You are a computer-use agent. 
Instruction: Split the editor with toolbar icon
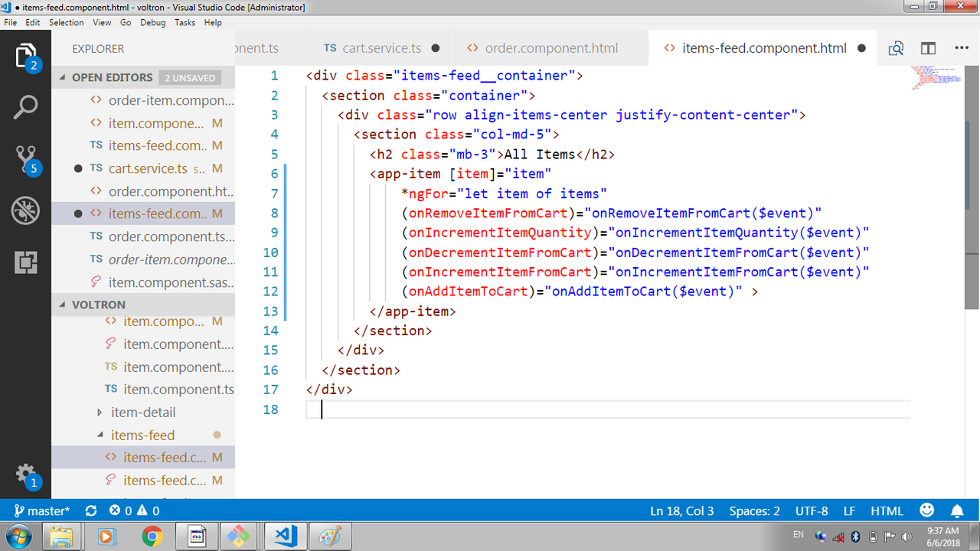pos(928,48)
